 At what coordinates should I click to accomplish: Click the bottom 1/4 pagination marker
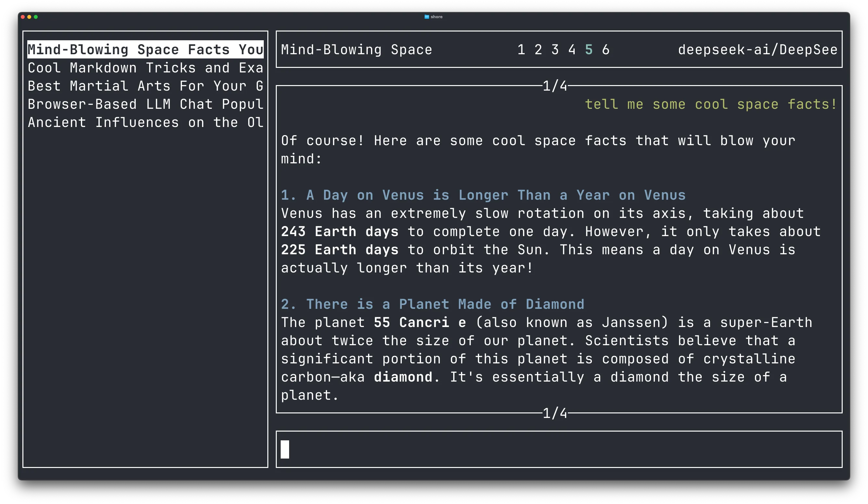555,414
